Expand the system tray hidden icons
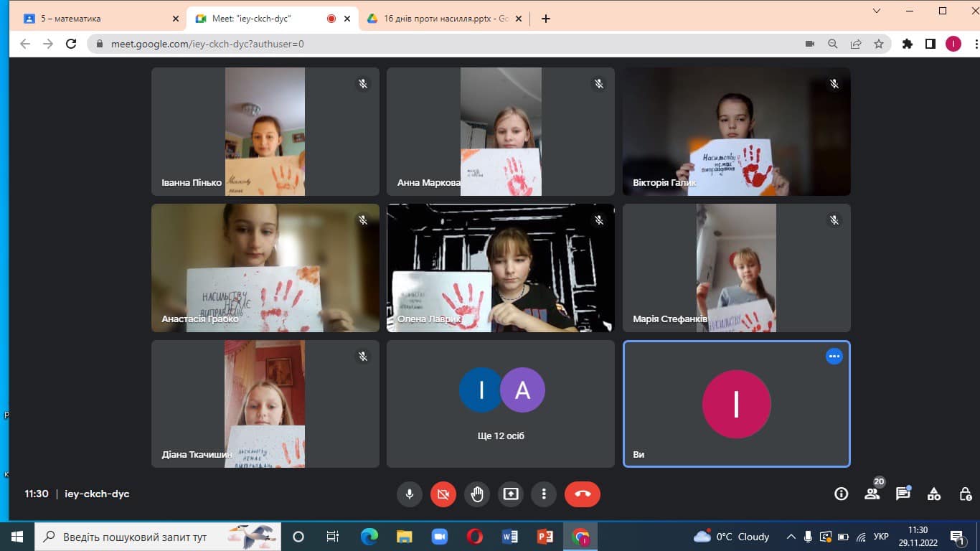 pos(791,537)
